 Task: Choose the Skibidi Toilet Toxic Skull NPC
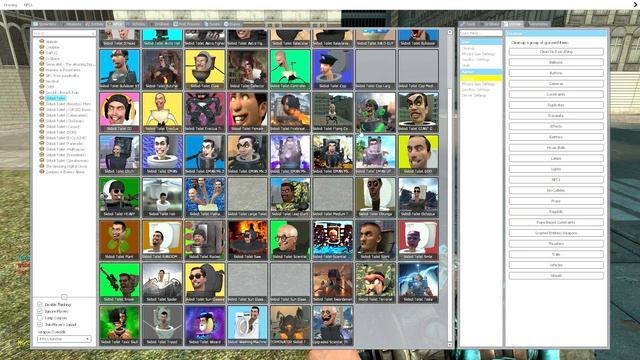[x=120, y=325]
